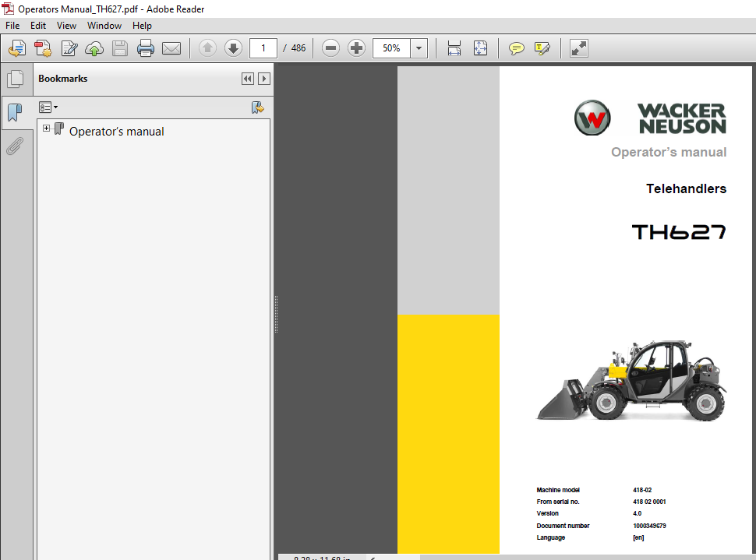Click the machine model value '418-02'

(x=642, y=490)
